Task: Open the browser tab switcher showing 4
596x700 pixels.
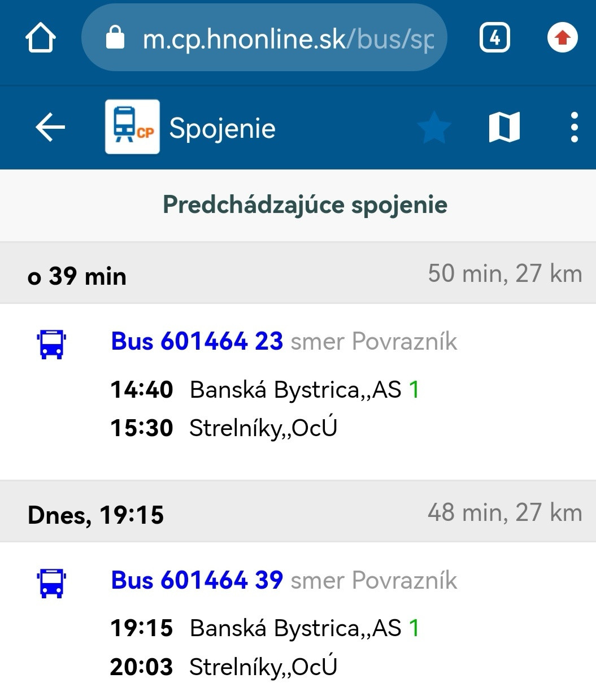Action: 495,38
